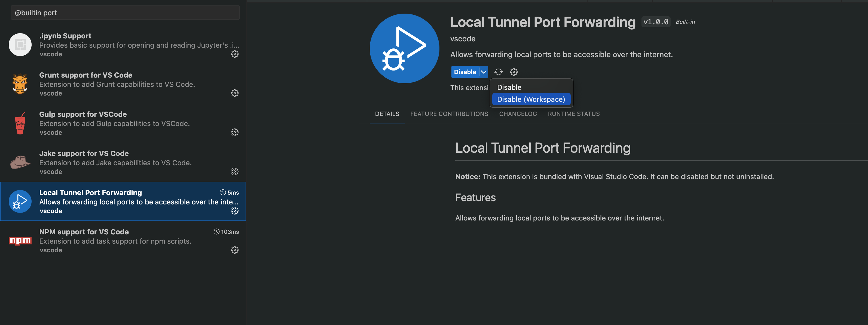
Task: Open settings gear for Grunt support extension
Action: click(234, 93)
